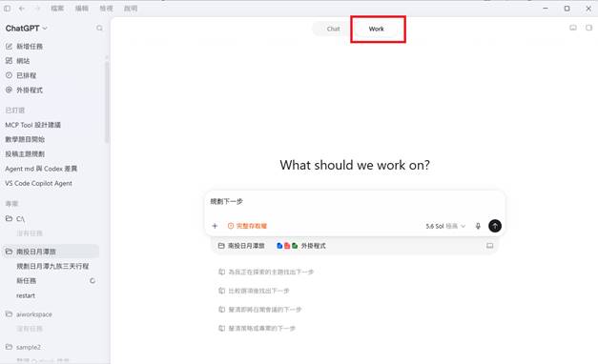
Task: Open task 規劃日月潭九族三天行程
Action: 52,266
